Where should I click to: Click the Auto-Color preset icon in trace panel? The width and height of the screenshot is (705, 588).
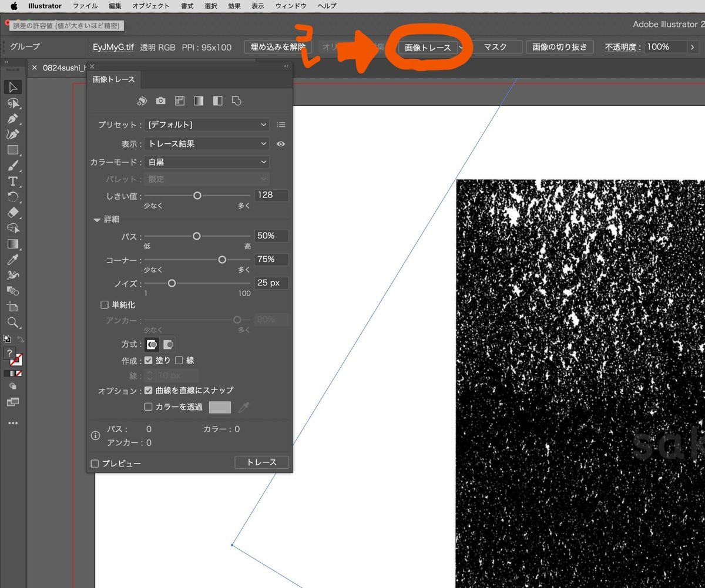(x=142, y=101)
